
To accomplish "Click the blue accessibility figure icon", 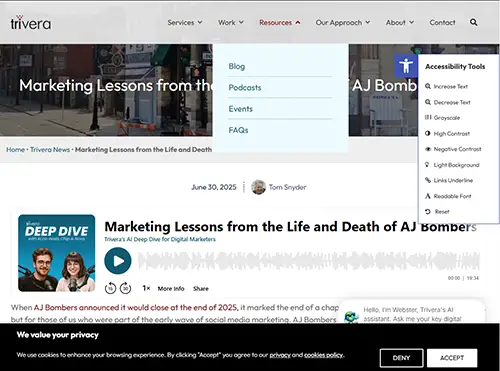I will (x=406, y=66).
